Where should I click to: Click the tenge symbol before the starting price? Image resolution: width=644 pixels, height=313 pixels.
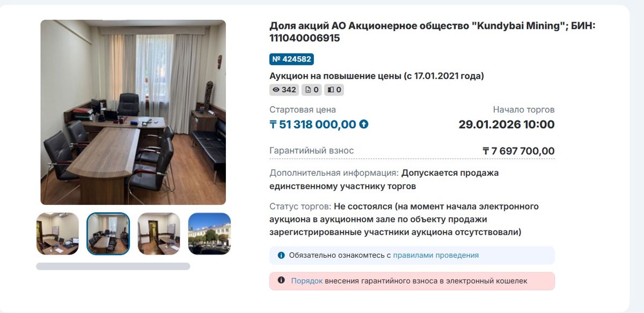coord(274,124)
